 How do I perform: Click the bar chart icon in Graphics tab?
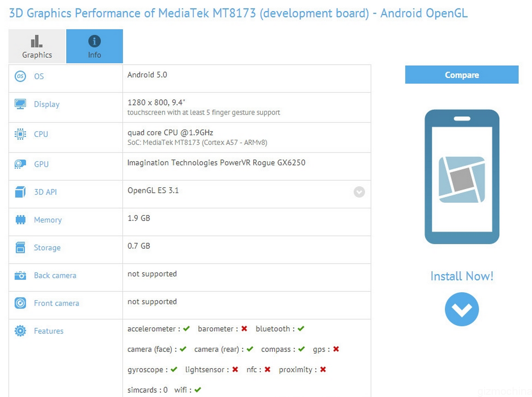coord(36,41)
